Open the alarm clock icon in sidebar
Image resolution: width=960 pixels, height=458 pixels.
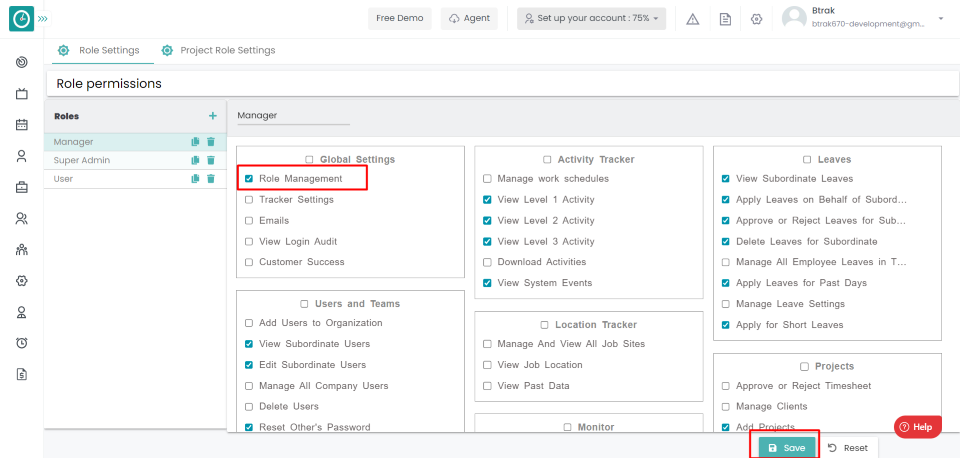(x=21, y=343)
